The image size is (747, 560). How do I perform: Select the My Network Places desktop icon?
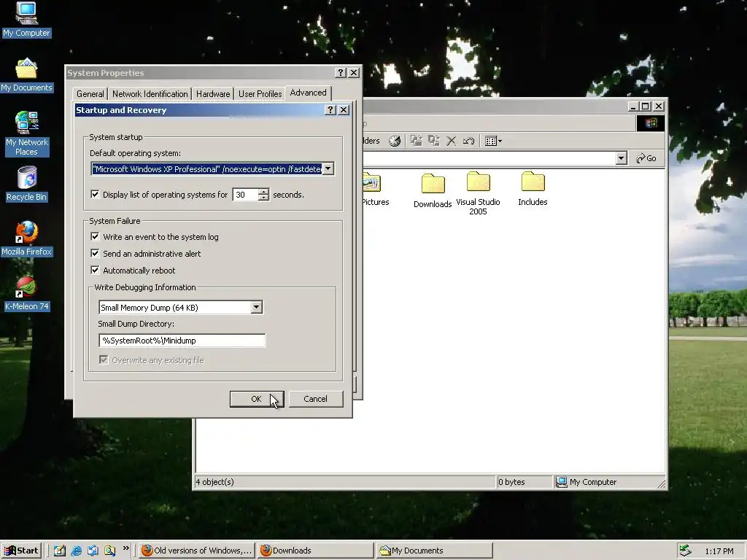pos(26,134)
